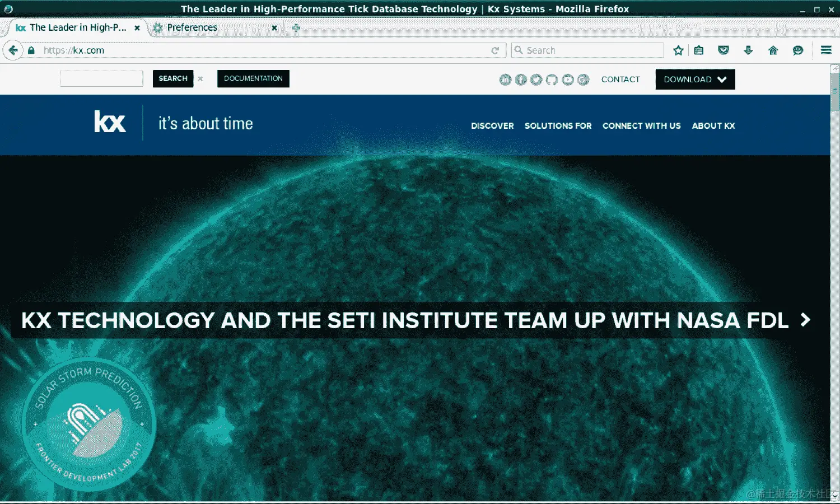Open the Google Plus social icon

(x=584, y=80)
